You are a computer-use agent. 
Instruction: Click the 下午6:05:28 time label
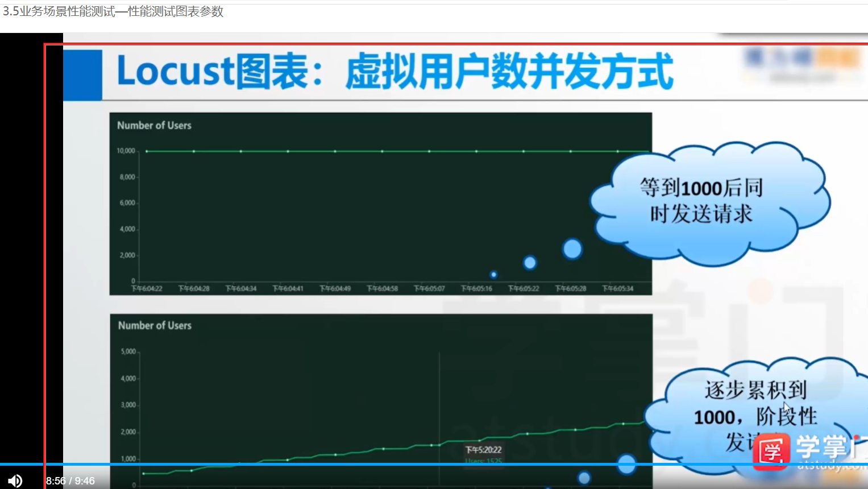pyautogui.click(x=571, y=289)
